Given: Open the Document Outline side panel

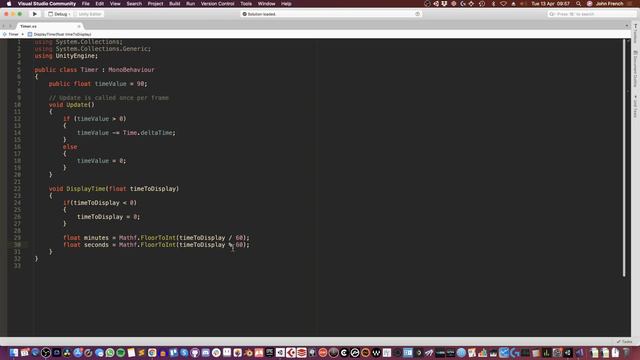Looking at the screenshot, I should (636, 69).
